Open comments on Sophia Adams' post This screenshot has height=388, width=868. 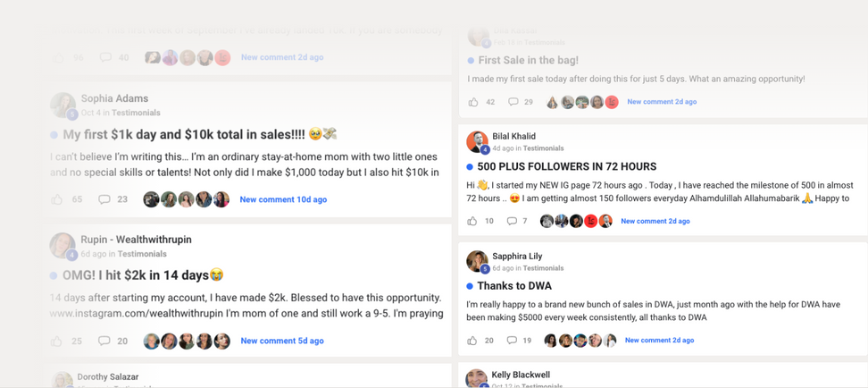point(104,199)
